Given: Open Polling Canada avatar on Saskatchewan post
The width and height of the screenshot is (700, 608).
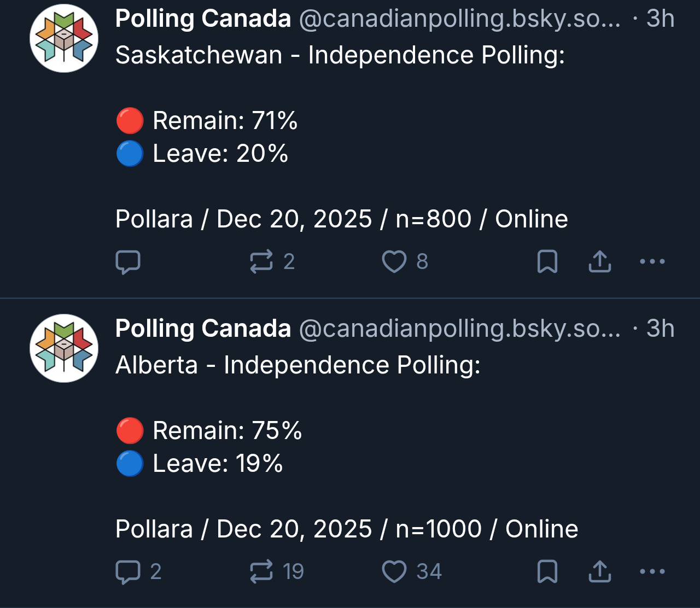Looking at the screenshot, I should (64, 38).
